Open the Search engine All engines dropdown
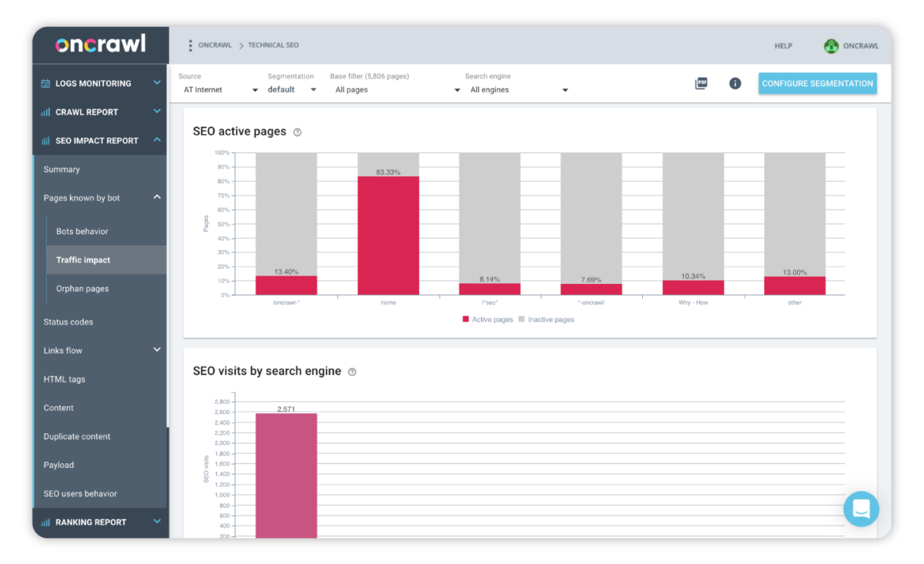Image resolution: width=924 pixels, height=564 pixels. coord(518,90)
